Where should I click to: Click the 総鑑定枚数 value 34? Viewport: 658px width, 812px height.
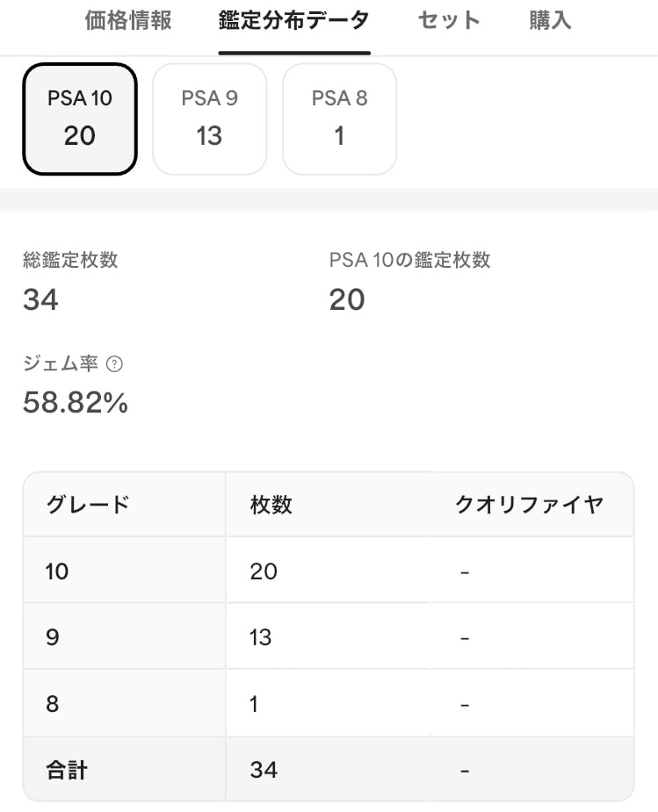(x=41, y=299)
